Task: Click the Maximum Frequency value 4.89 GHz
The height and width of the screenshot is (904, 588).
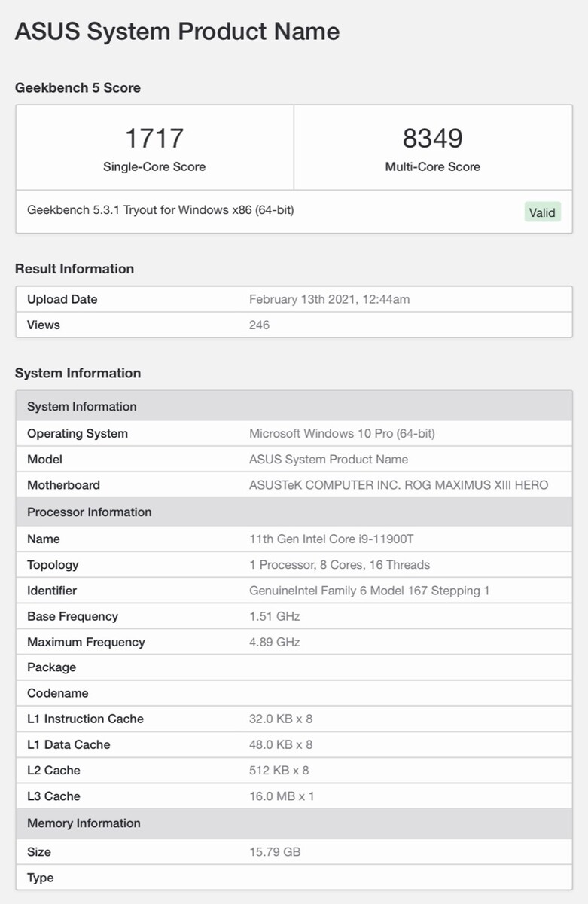Action: tap(275, 642)
